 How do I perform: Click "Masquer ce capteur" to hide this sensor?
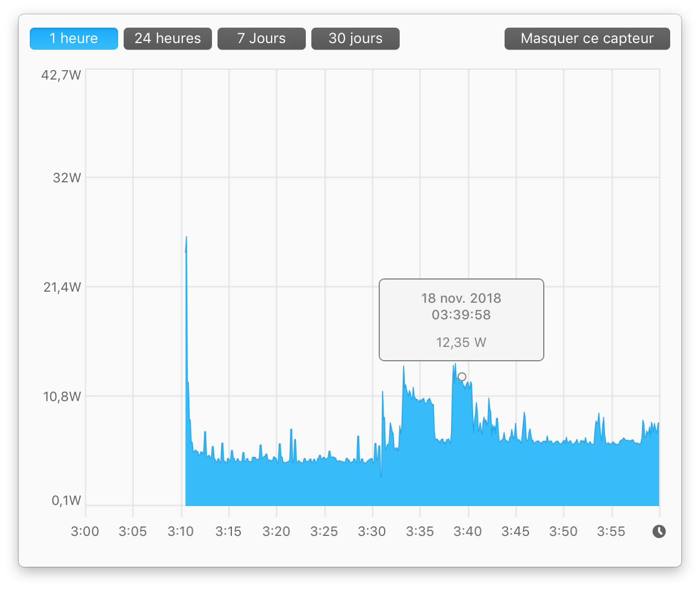point(587,38)
